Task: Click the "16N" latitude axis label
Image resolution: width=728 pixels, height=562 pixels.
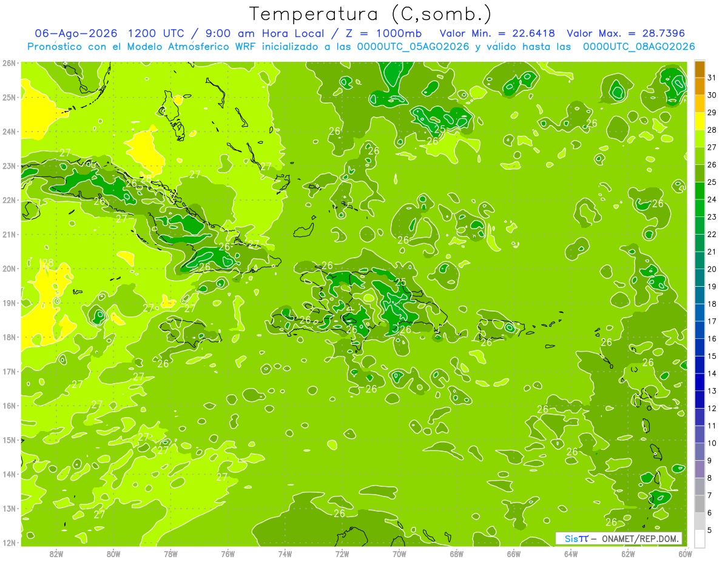Action: [x=9, y=406]
